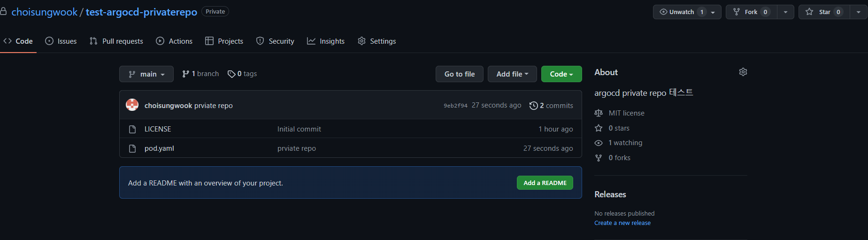This screenshot has height=240, width=868.
Task: Open About settings gear icon
Action: coord(743,72)
